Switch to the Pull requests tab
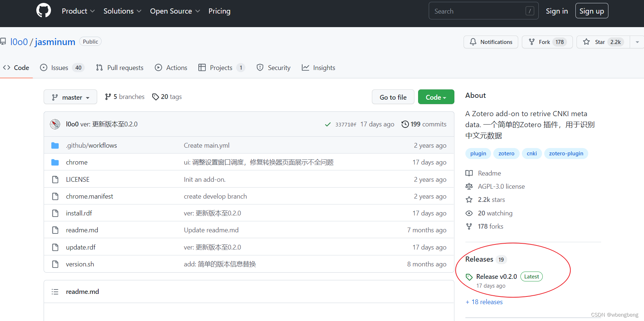The width and height of the screenshot is (644, 321). tap(120, 67)
